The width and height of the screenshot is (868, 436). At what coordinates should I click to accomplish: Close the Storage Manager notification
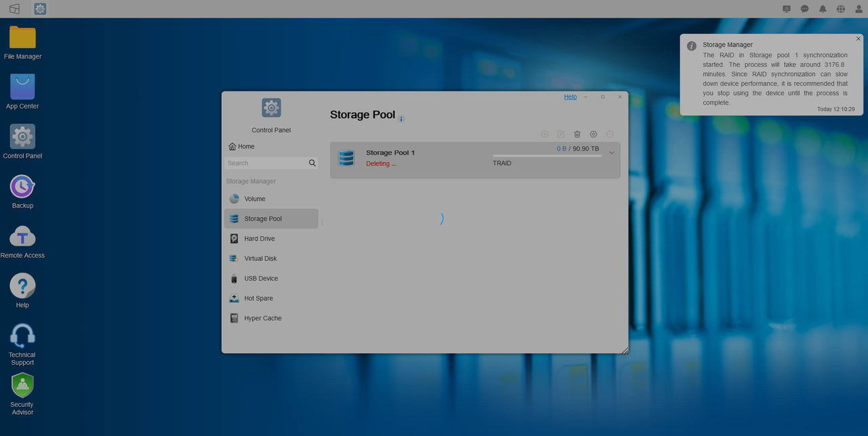coord(858,39)
